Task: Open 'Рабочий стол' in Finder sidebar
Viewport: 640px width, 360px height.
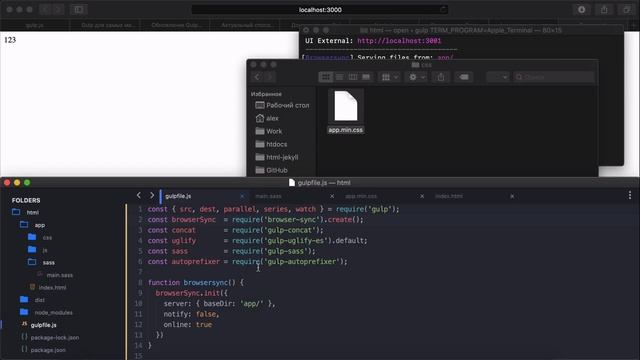Action: [282, 105]
